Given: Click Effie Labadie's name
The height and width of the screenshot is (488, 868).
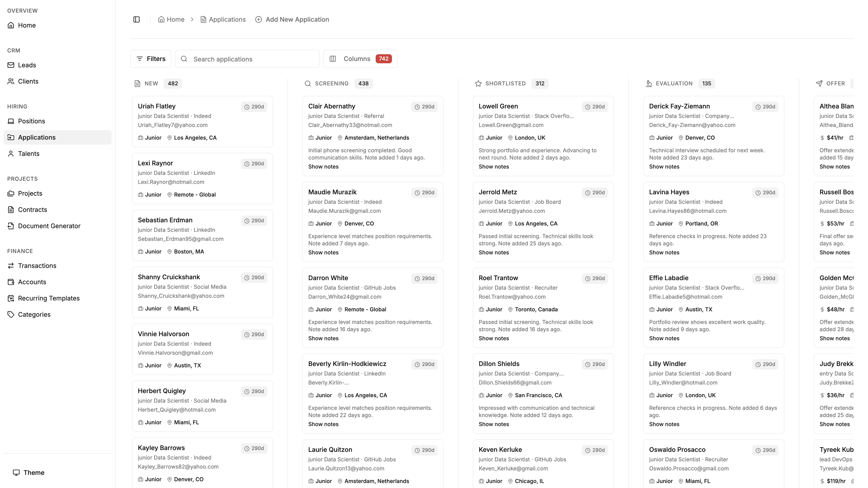Looking at the screenshot, I should tap(669, 278).
